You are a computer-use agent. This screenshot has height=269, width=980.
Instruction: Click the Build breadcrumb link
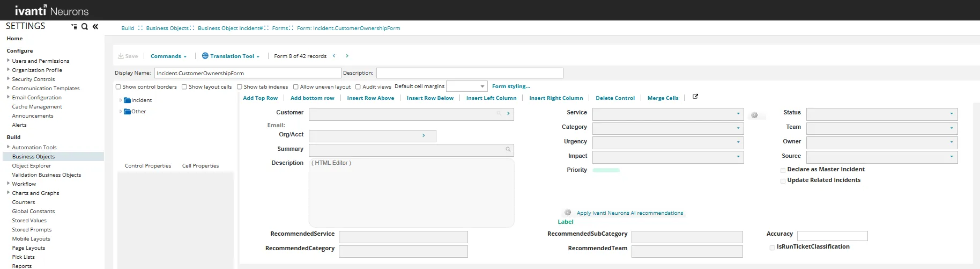click(x=128, y=28)
